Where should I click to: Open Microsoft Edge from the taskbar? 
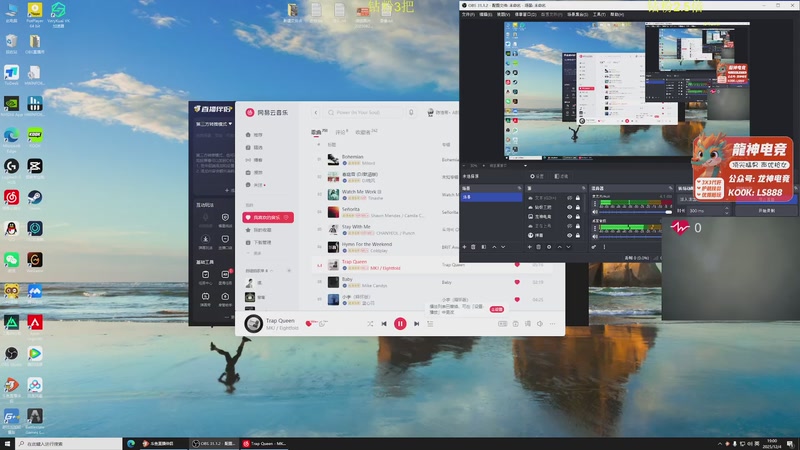131,443
